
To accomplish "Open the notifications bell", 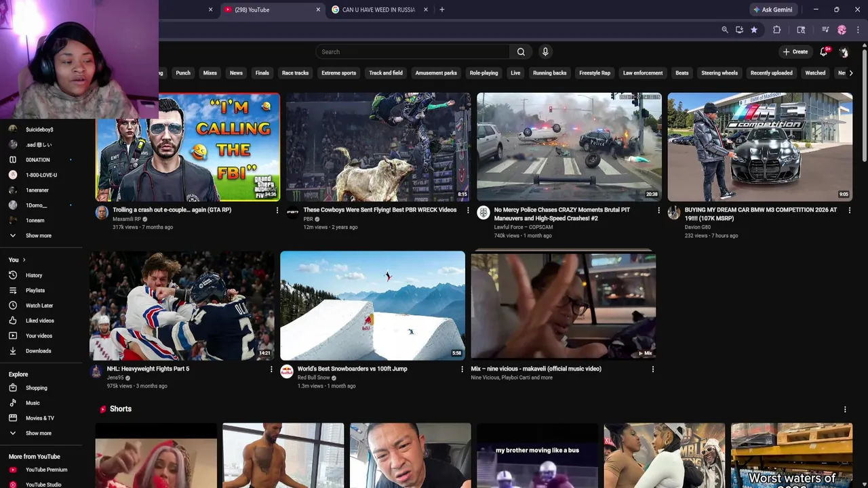I will [x=824, y=52].
